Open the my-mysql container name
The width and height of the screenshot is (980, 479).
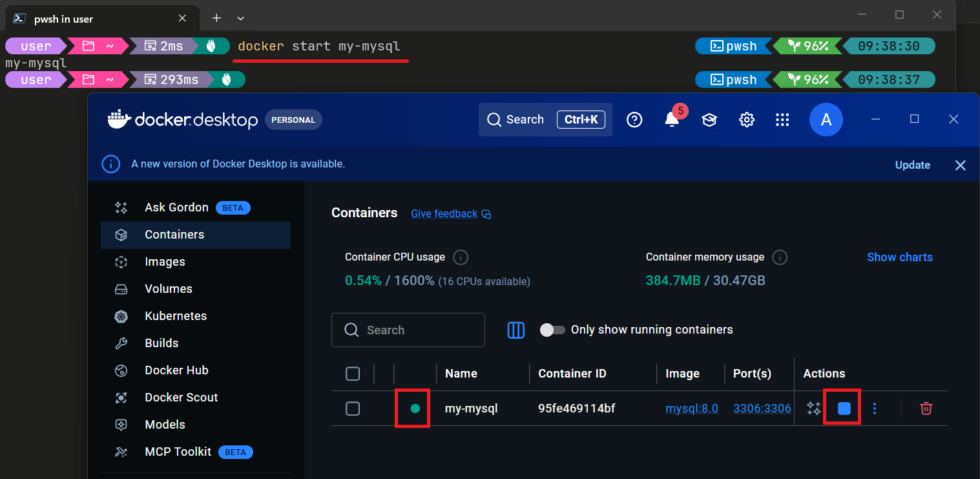(472, 409)
